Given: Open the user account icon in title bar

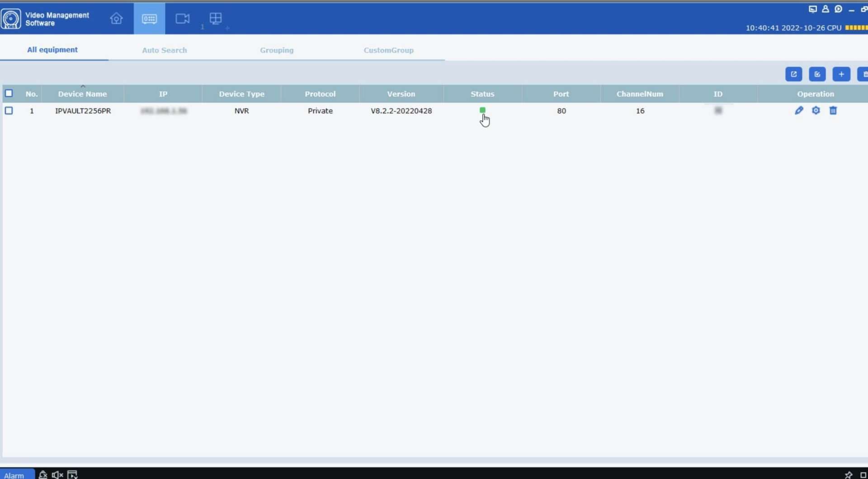Looking at the screenshot, I should 826,9.
